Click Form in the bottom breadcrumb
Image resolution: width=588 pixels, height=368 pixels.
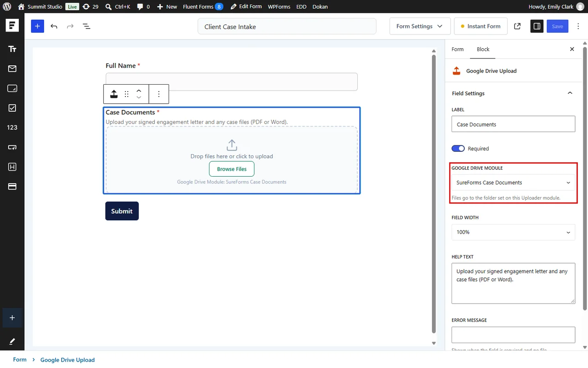tap(20, 360)
